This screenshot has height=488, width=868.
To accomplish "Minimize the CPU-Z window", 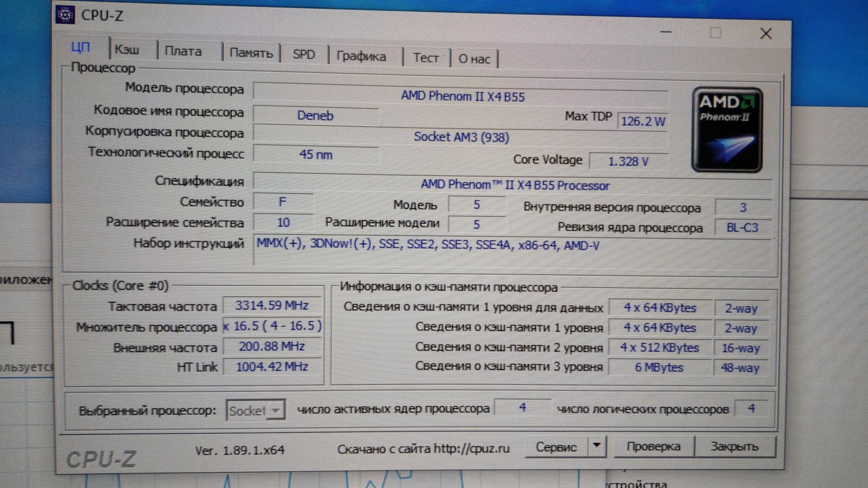I will (x=666, y=32).
